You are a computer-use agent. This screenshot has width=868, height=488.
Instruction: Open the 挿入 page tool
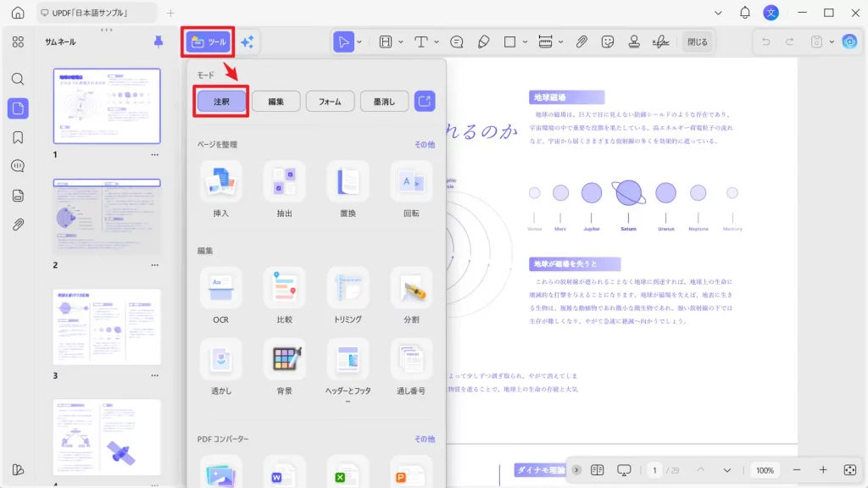[x=221, y=189]
